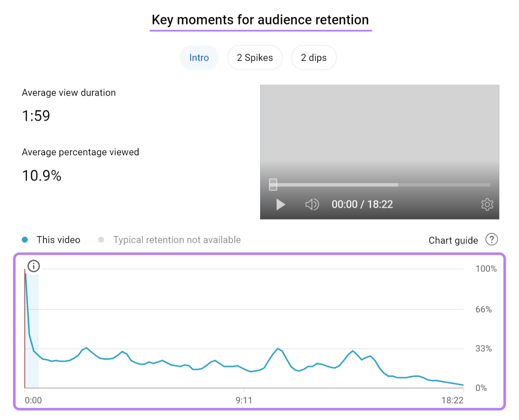
Task: Click the timestamp display showing 00:00 / 18:22
Action: [x=362, y=204]
